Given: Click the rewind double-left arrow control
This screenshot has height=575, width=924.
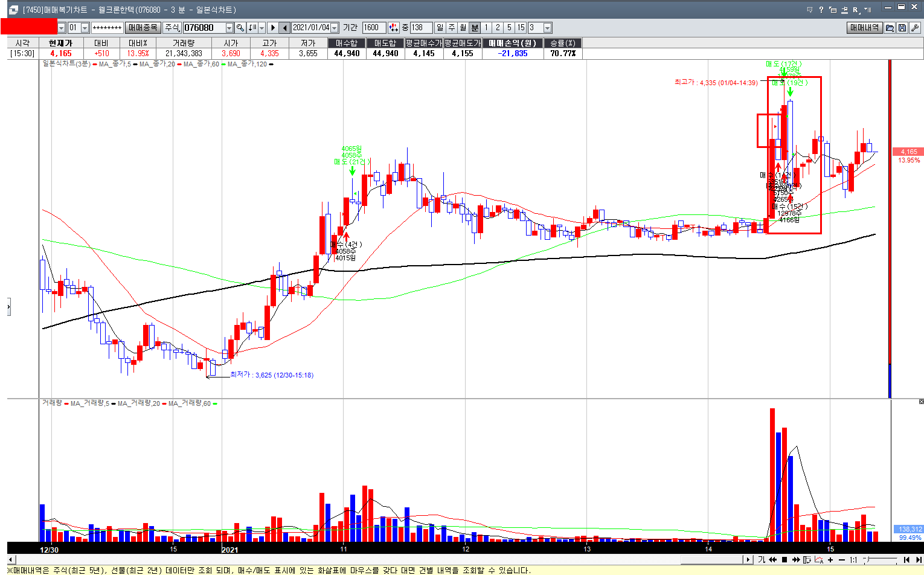Looking at the screenshot, I should [772, 560].
